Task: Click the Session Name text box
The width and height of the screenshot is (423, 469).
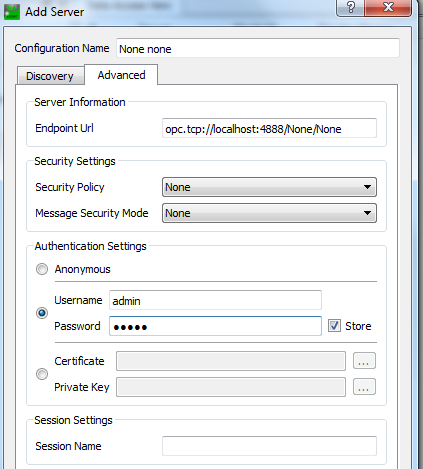Action: tap(269, 446)
